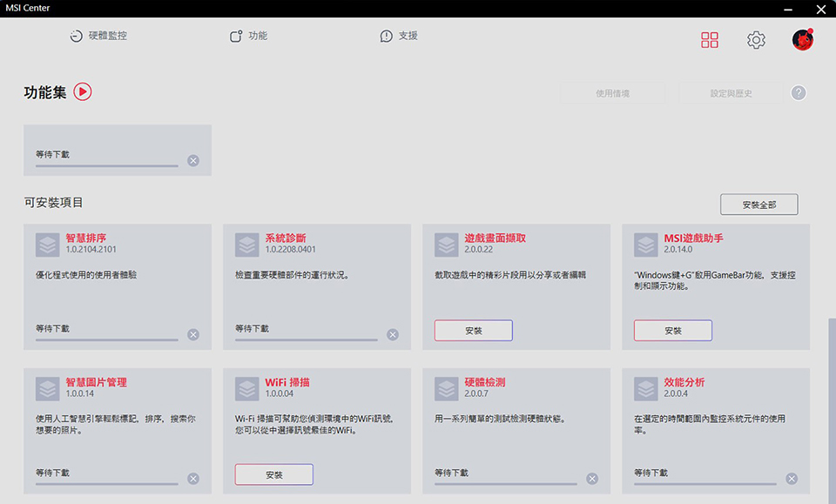This screenshot has height=504, width=836.
Task: Cancel the 智慧排序 pending download
Action: (193, 334)
